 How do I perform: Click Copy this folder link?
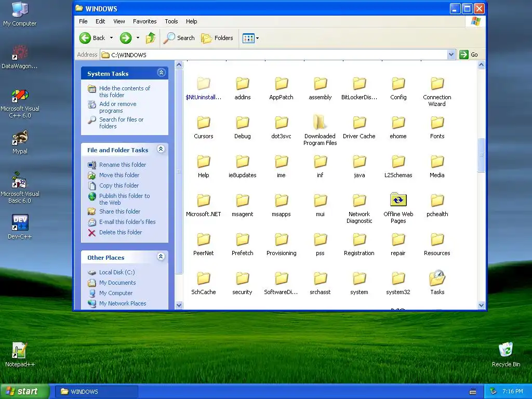[x=119, y=185]
